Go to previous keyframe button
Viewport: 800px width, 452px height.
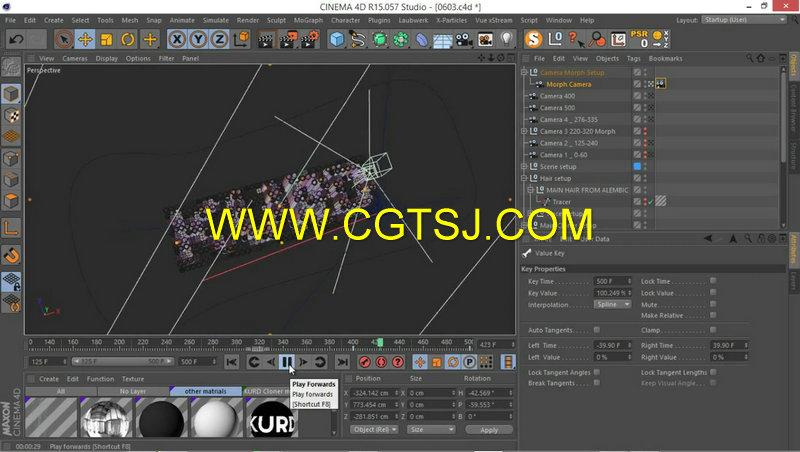pyautogui.click(x=254, y=362)
